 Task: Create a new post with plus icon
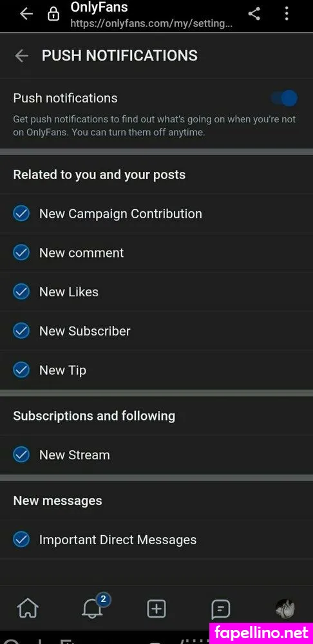point(156,609)
